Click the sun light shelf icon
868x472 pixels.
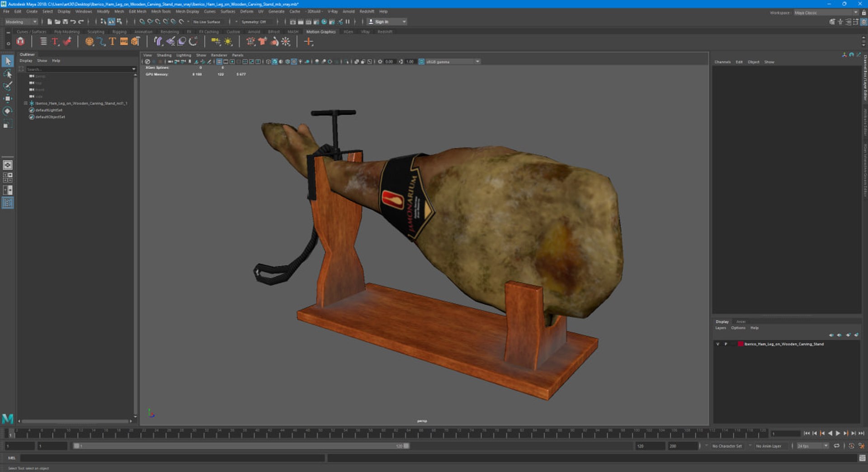click(x=228, y=42)
